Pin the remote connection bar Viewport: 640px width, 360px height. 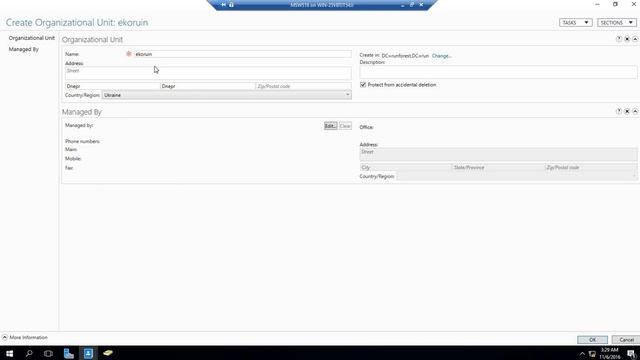coord(223,5)
